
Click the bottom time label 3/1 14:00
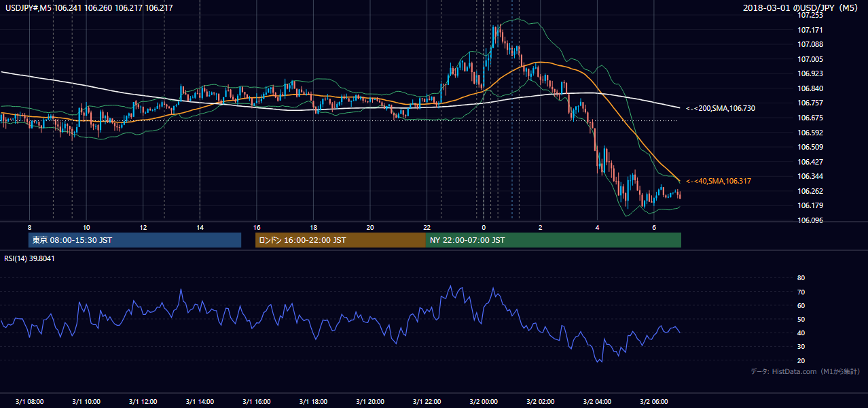coord(200,401)
